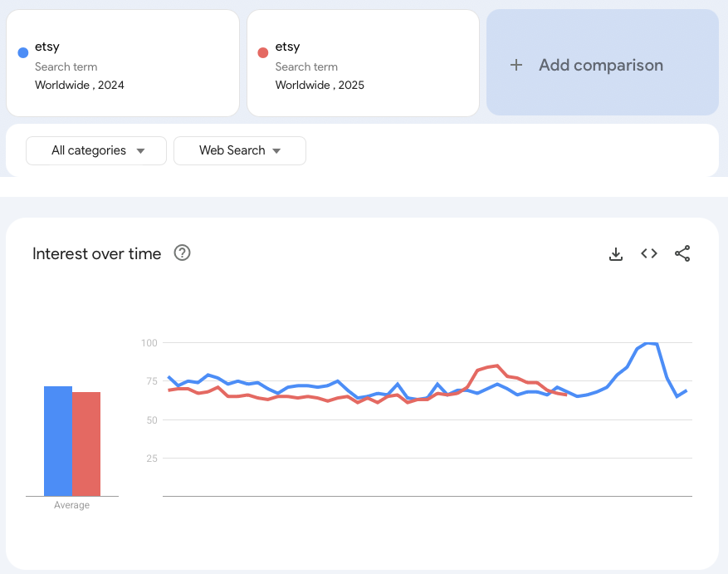Click the plus icon in Add comparison
Screen dimensions: 728x574
pos(516,65)
